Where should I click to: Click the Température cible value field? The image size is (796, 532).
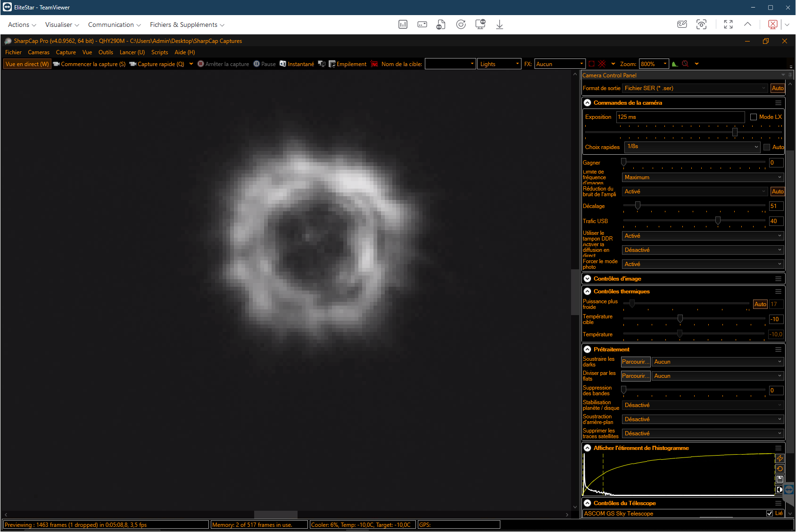[776, 319]
